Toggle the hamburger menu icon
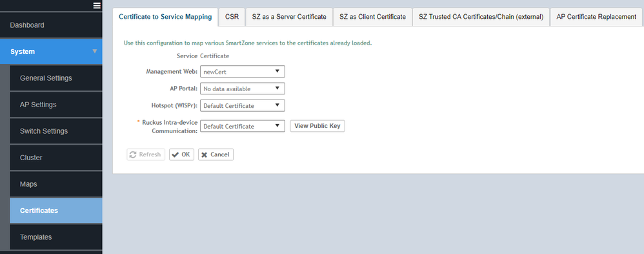Viewport: 644px width, 254px height. (97, 5)
